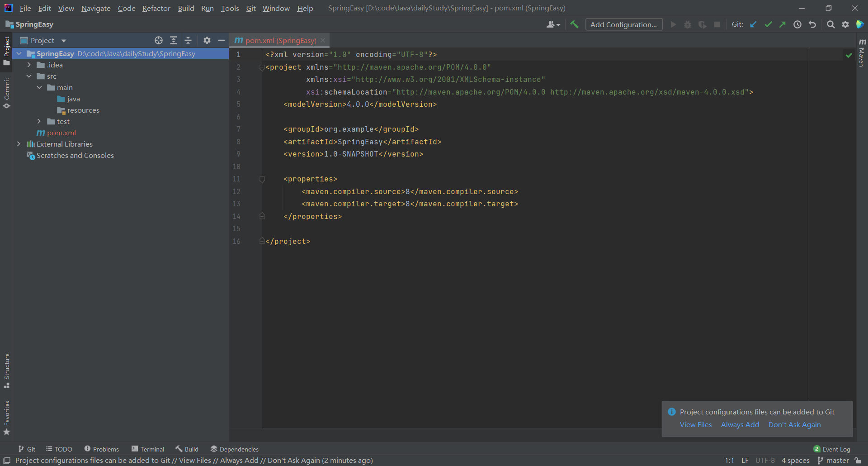Image resolution: width=868 pixels, height=466 pixels.
Task: Toggle the Maven tool window stripe
Action: (862, 53)
